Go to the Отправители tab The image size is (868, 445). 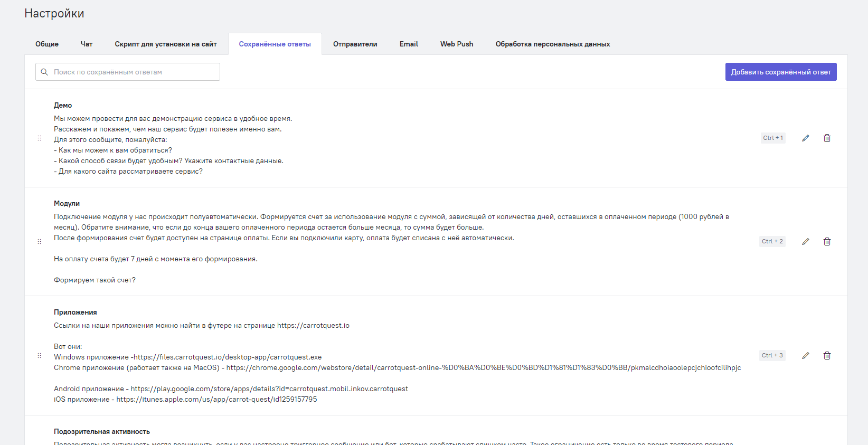(x=355, y=44)
